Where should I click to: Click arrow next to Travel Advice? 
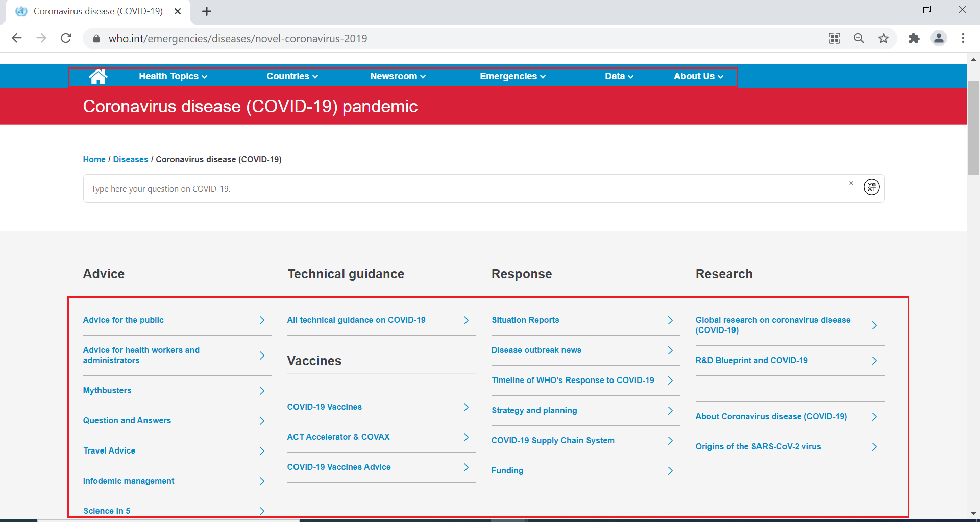pyautogui.click(x=262, y=451)
